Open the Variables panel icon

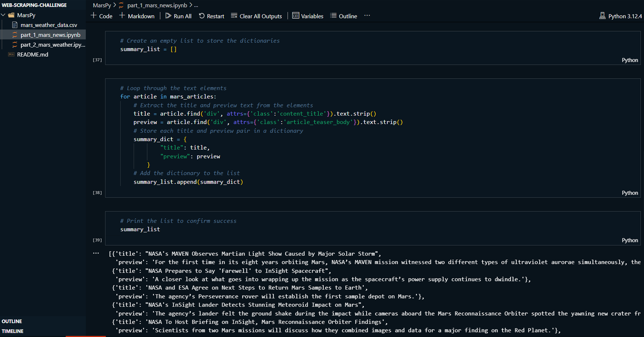(x=296, y=16)
